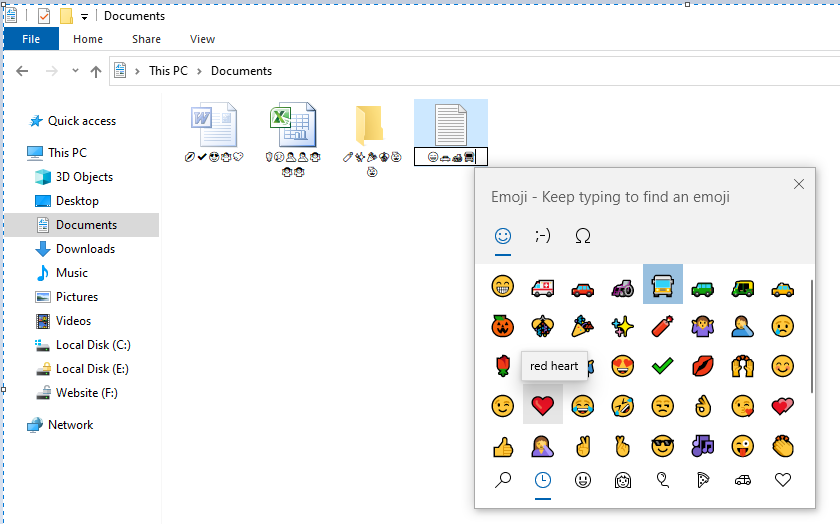Choose the heart-eyes smiley emoji

(622, 366)
